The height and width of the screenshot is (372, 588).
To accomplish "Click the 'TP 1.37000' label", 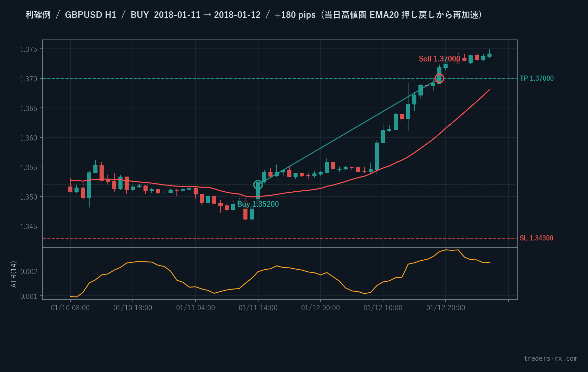I will 537,78.
